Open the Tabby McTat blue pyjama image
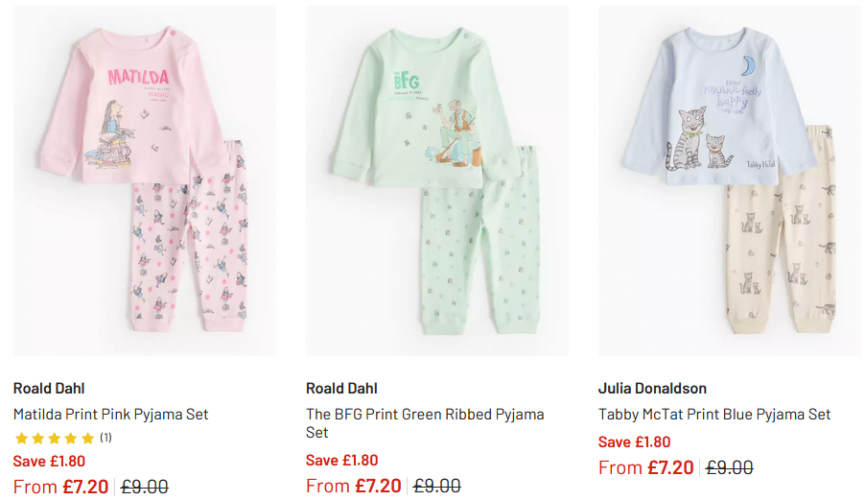Viewport: 865px width, 501px height. (x=730, y=180)
